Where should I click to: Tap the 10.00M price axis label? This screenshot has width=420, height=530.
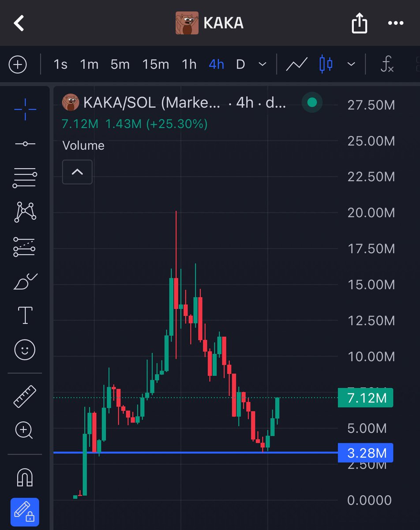click(371, 356)
